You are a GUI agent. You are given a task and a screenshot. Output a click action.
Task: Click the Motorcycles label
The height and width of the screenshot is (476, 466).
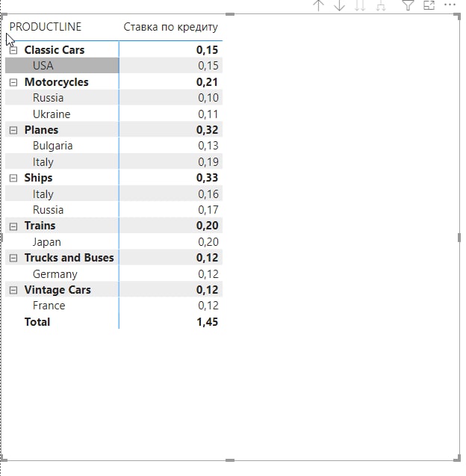[x=57, y=82]
